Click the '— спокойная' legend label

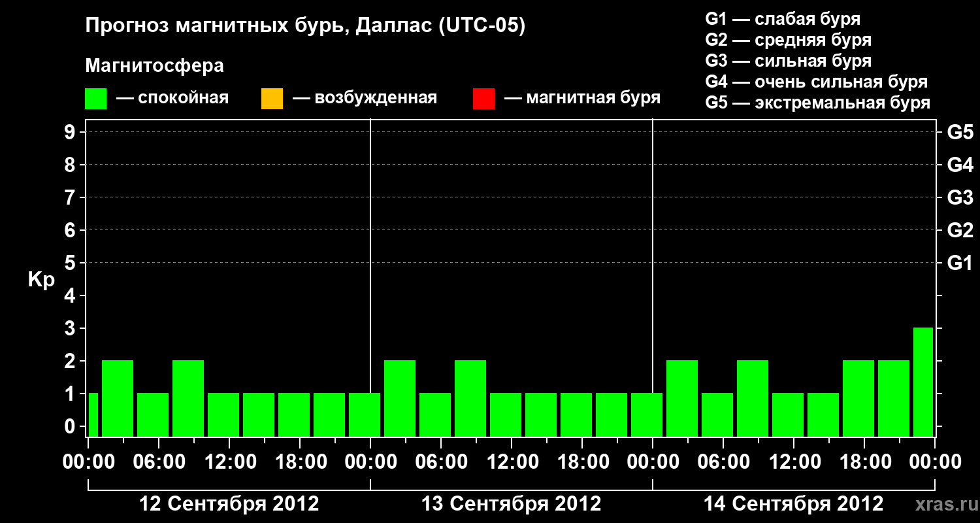tap(172, 99)
